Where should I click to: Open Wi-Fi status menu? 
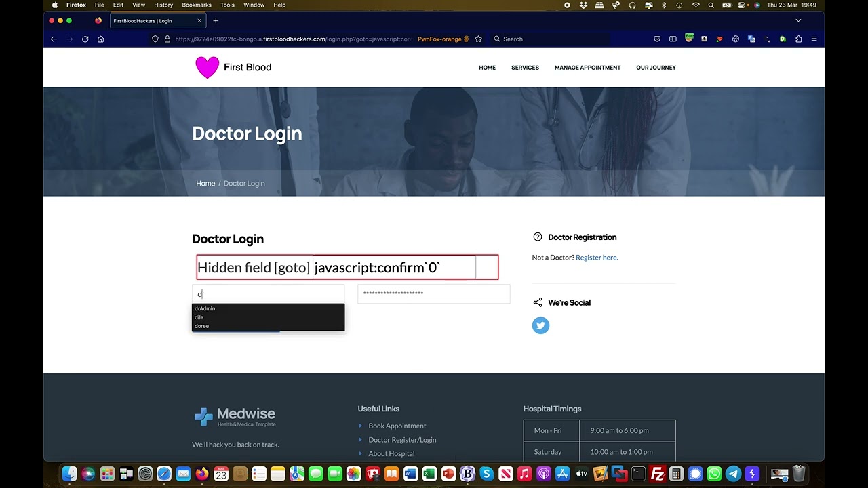tap(696, 5)
